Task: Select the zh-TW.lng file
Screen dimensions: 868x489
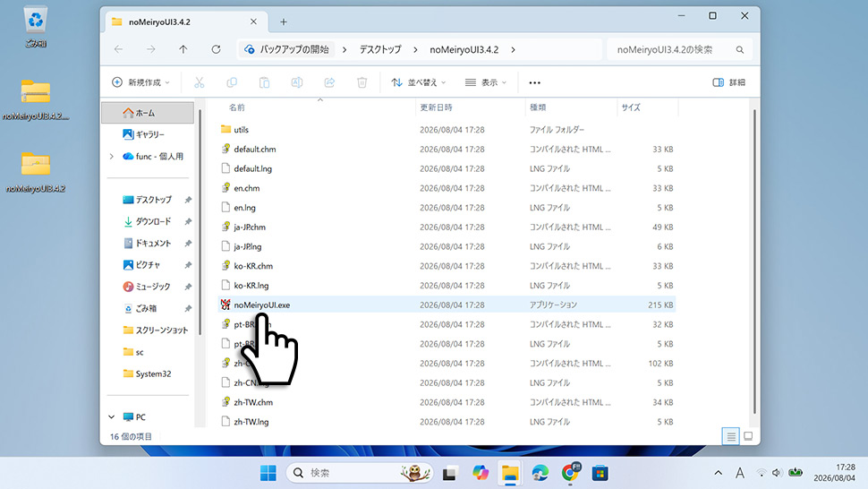Action: 447,422
